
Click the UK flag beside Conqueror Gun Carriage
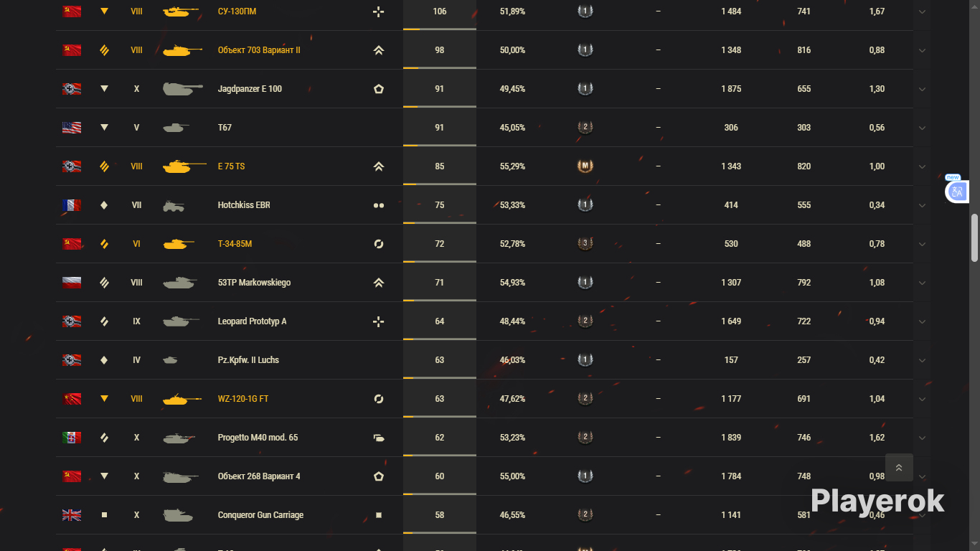[x=72, y=515]
